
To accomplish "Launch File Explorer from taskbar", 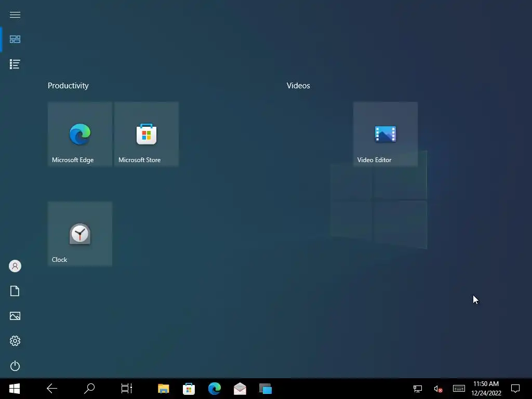I will click(x=163, y=389).
